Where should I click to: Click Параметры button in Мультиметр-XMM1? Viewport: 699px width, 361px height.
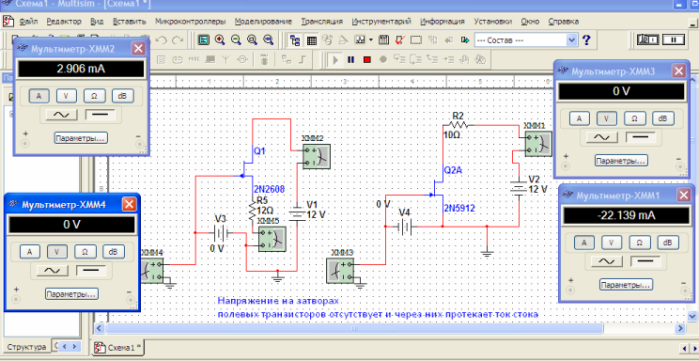pos(626,284)
